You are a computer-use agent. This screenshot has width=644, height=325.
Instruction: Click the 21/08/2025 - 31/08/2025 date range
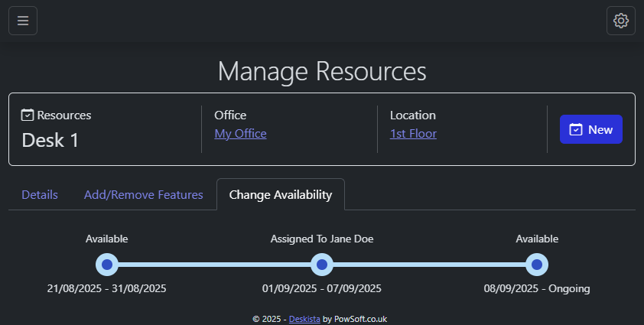[107, 289]
